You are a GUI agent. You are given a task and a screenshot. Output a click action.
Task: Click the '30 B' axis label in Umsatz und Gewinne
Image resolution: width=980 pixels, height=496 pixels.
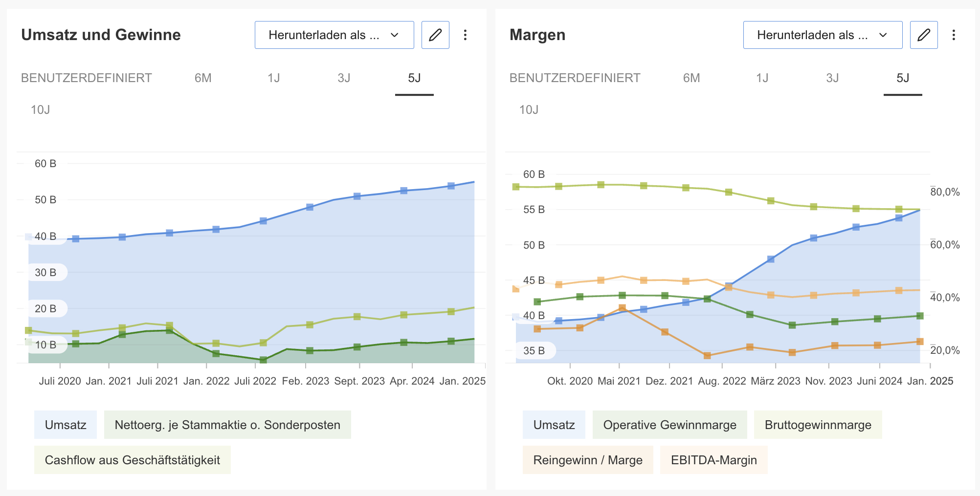point(45,273)
